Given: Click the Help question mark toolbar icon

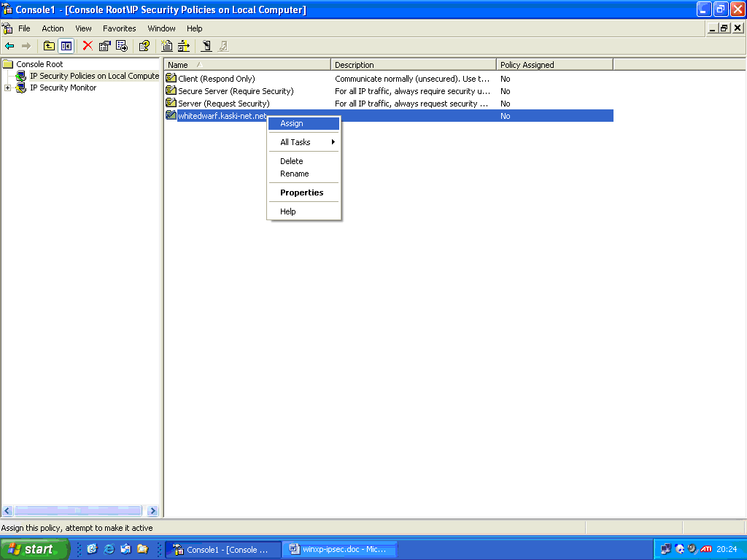Looking at the screenshot, I should tap(144, 46).
